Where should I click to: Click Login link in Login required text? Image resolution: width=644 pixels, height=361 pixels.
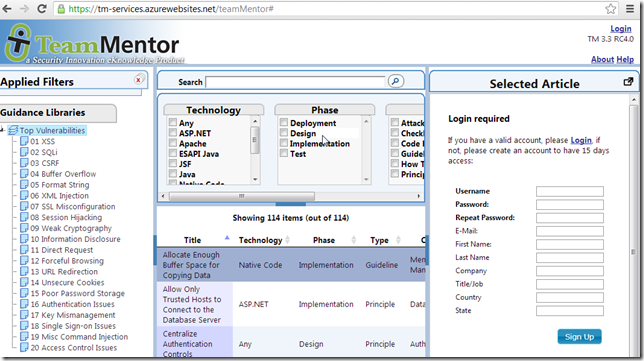coord(581,140)
